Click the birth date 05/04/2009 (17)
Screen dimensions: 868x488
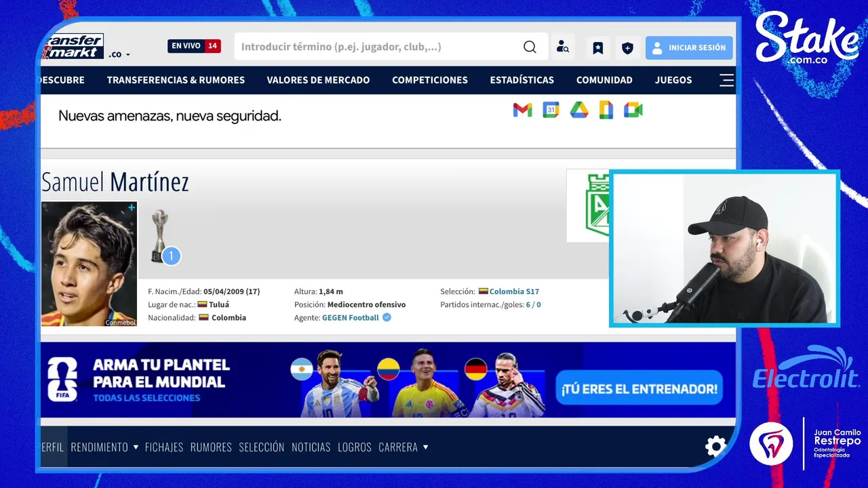[231, 291]
